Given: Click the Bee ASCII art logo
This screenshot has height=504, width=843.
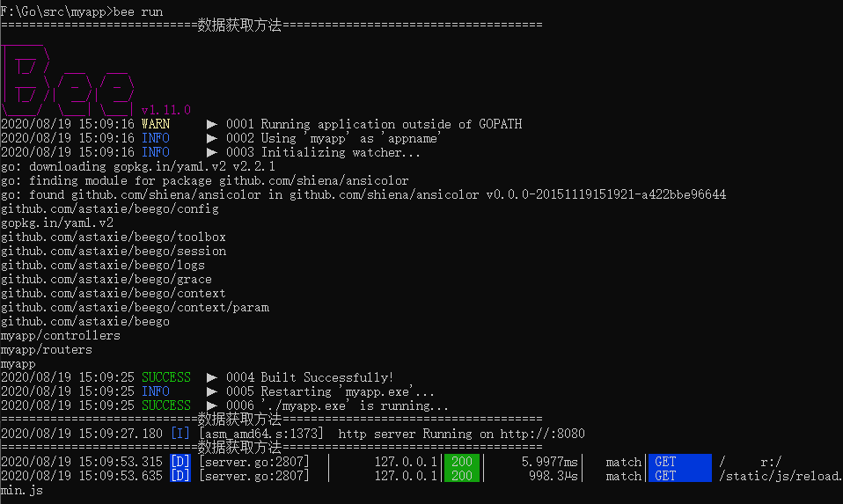Looking at the screenshot, I should pos(68,81).
